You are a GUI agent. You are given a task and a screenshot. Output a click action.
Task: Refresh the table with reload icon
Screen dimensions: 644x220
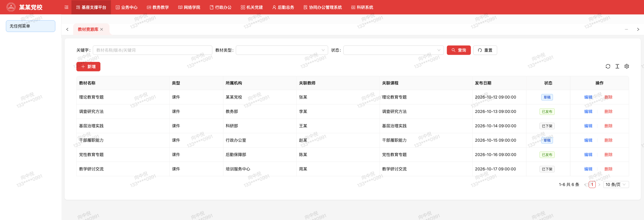click(608, 66)
